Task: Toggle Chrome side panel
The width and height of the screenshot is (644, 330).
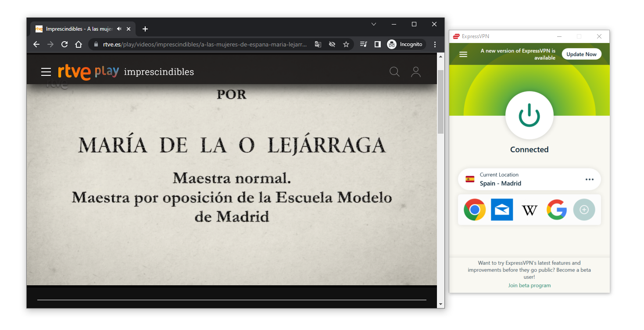Action: point(377,44)
